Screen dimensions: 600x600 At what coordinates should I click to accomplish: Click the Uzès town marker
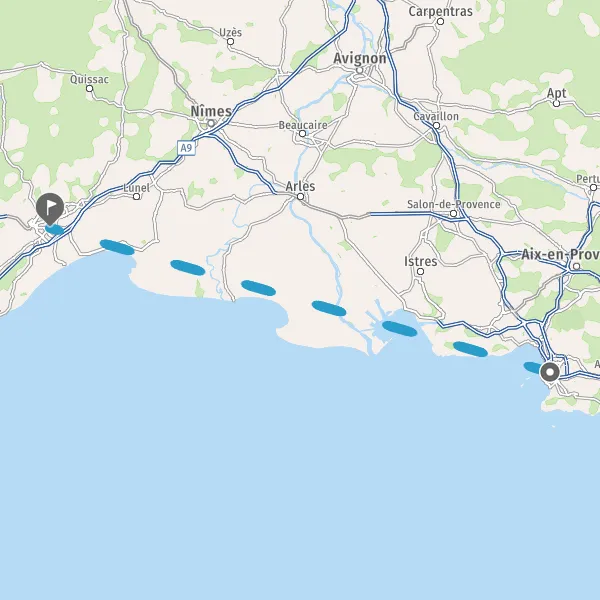point(230,41)
